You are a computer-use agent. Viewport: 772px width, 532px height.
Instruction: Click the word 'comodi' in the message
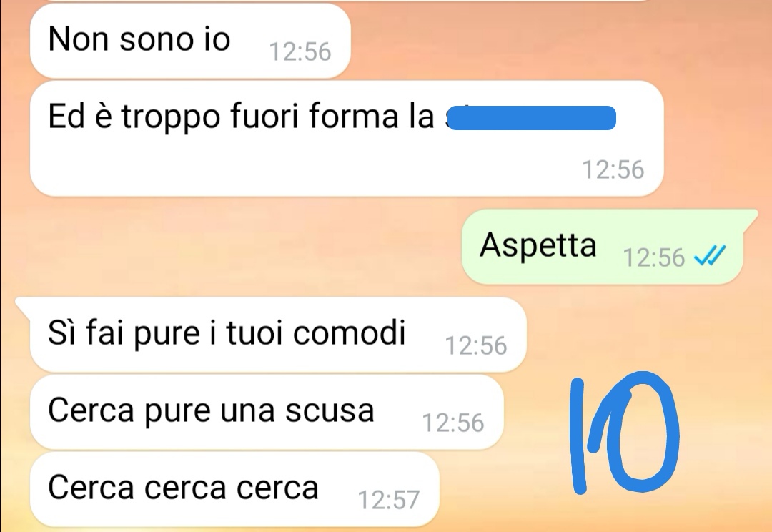(x=349, y=332)
